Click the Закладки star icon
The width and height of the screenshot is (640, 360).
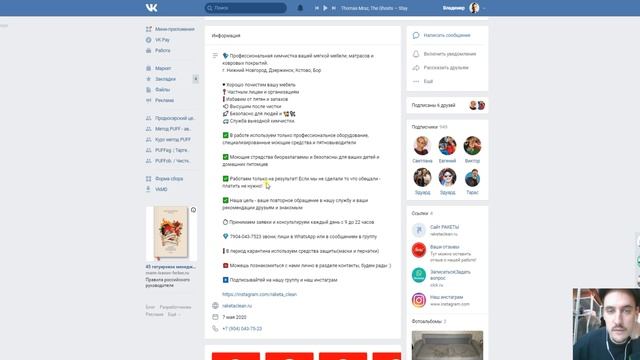click(x=149, y=79)
